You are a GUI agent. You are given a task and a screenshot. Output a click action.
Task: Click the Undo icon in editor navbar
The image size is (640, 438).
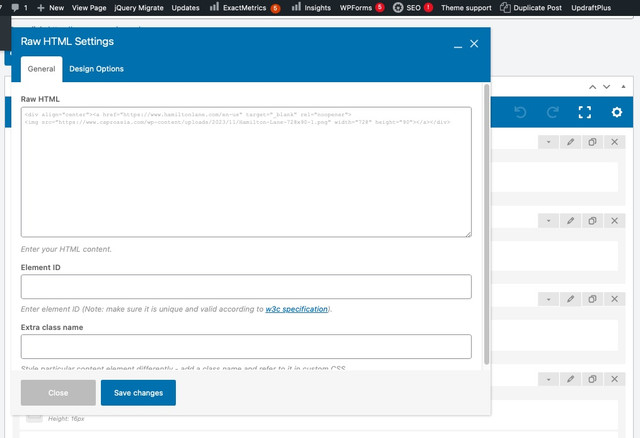[x=520, y=112]
